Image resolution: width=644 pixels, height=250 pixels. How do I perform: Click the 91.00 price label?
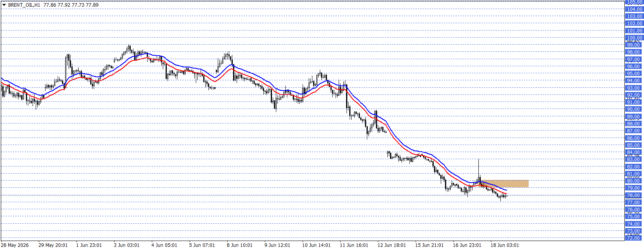pos(634,102)
